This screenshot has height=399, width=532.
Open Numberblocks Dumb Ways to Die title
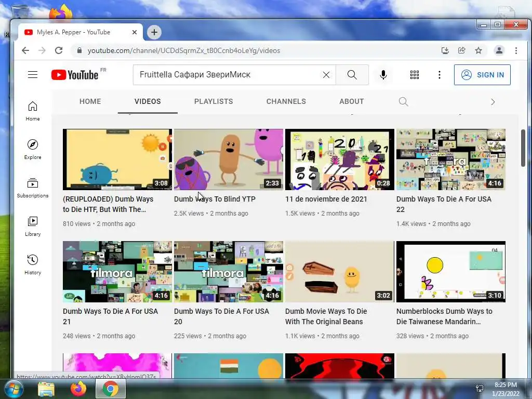[x=444, y=316]
